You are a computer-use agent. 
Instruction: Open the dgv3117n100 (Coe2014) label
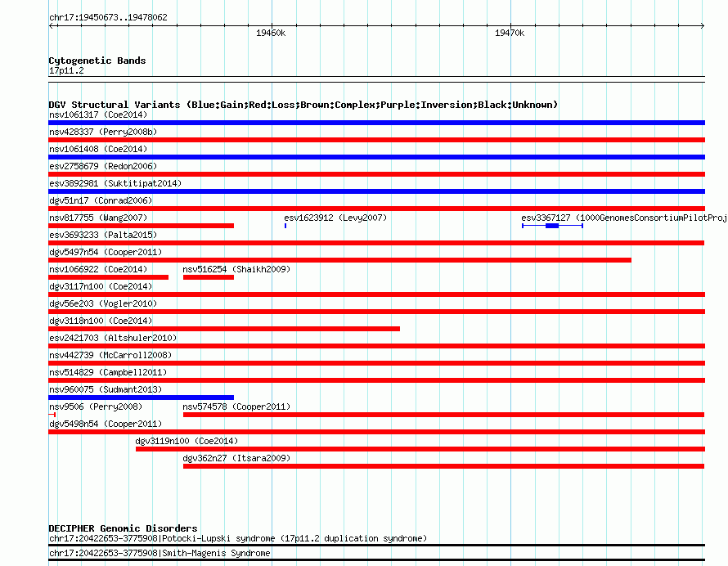click(101, 286)
